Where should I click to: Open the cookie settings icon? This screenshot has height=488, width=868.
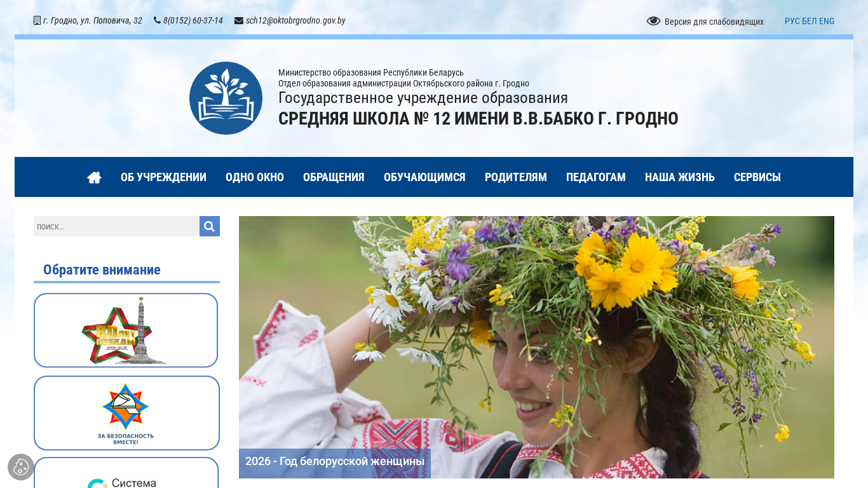pyautogui.click(x=21, y=467)
